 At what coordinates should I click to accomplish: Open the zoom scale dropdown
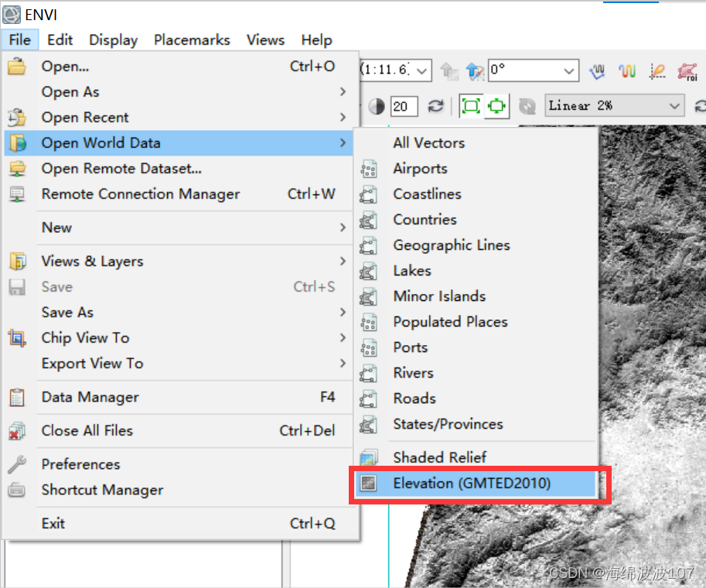422,70
